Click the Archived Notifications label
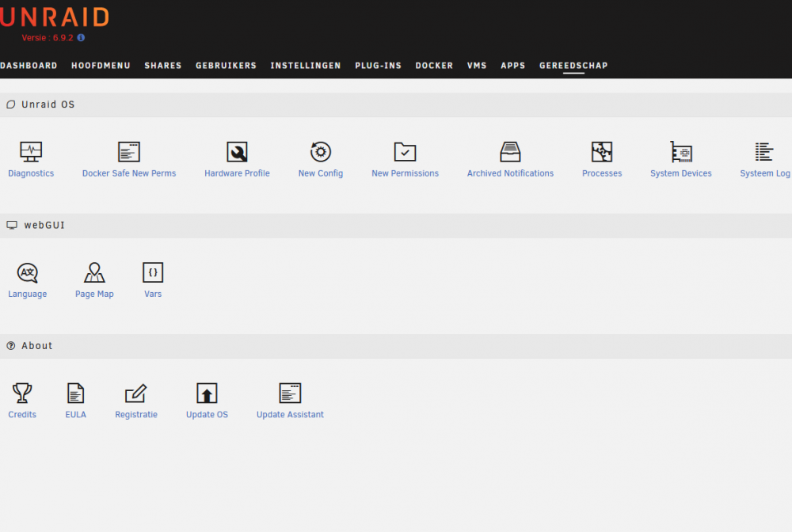792x532 pixels. 510,173
